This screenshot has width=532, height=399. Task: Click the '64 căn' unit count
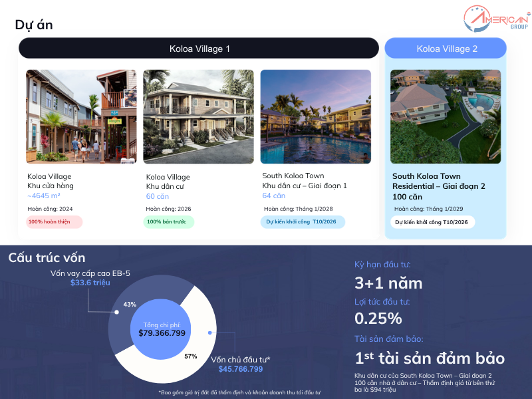coord(274,196)
